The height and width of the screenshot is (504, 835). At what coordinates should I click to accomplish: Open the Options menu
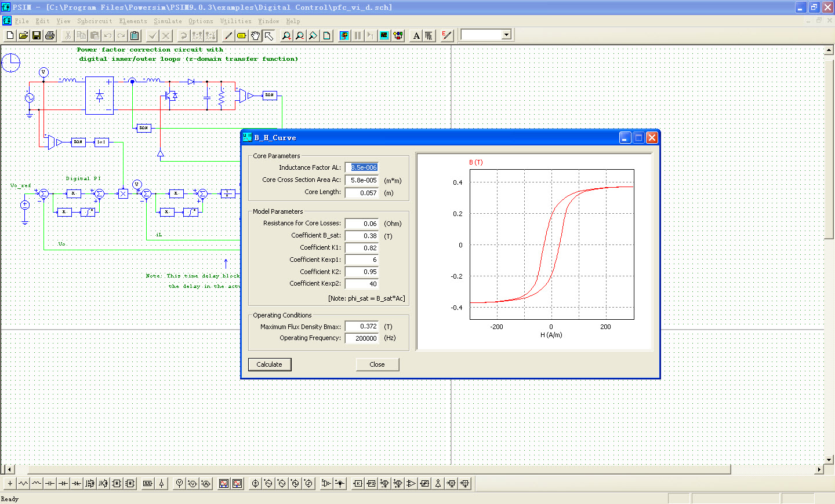[201, 21]
